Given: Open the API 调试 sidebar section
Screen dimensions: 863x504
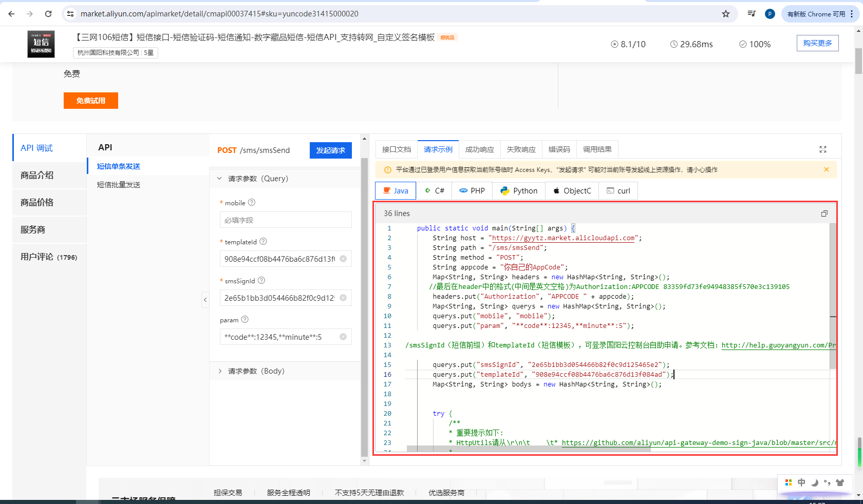Looking at the screenshot, I should click(49, 148).
